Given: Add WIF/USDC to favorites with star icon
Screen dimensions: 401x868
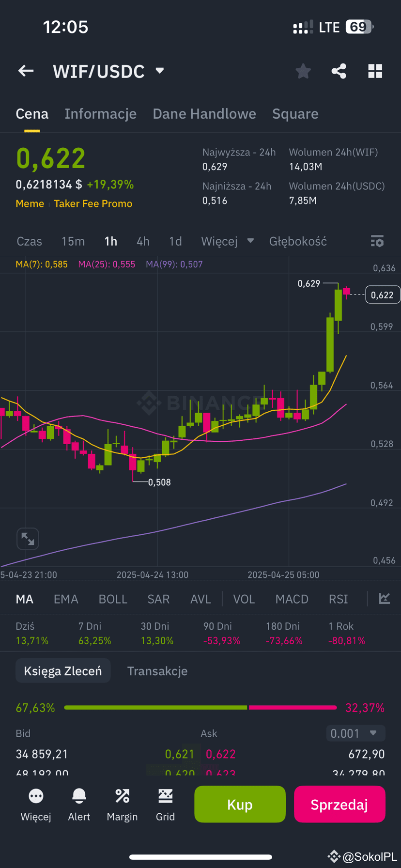Looking at the screenshot, I should tap(303, 71).
